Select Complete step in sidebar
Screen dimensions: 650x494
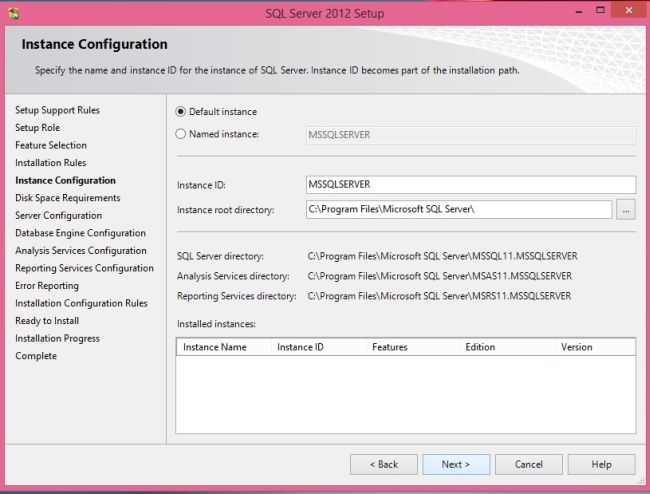tap(36, 356)
